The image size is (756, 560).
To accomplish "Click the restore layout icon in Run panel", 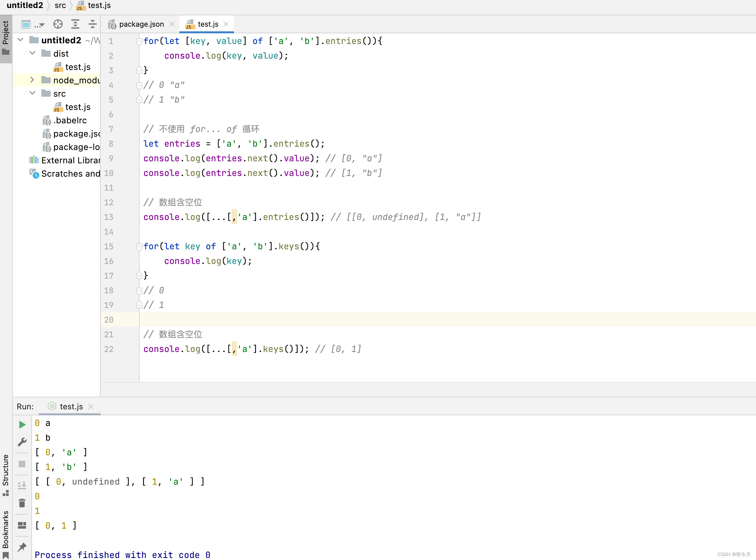I will (22, 525).
